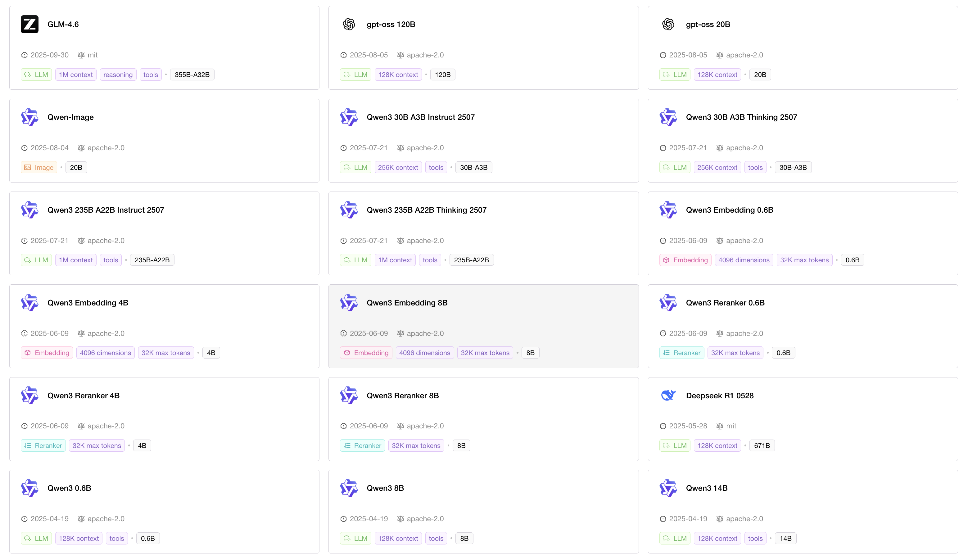968x560 pixels.
Task: Click the Image tag on Qwen-Image card
Action: coord(39,167)
